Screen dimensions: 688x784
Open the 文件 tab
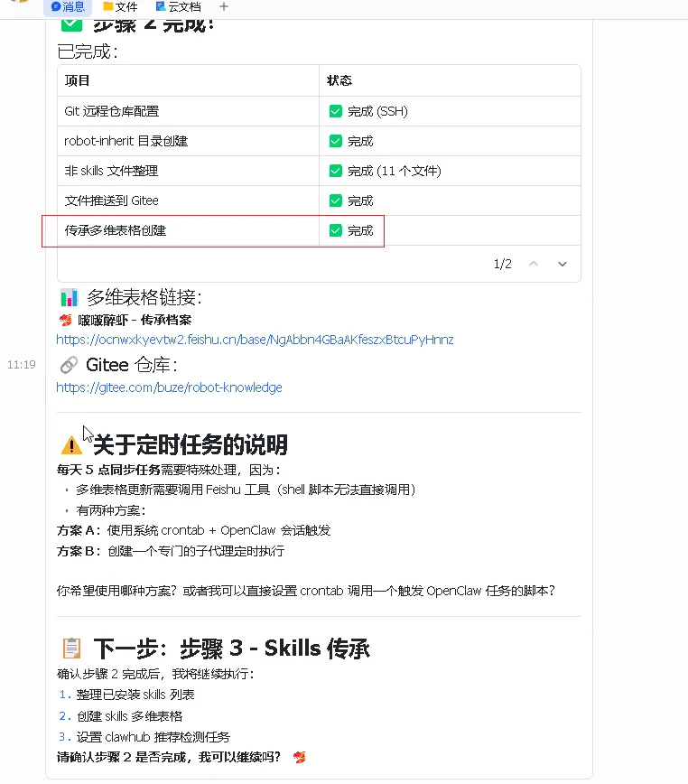coord(120,7)
